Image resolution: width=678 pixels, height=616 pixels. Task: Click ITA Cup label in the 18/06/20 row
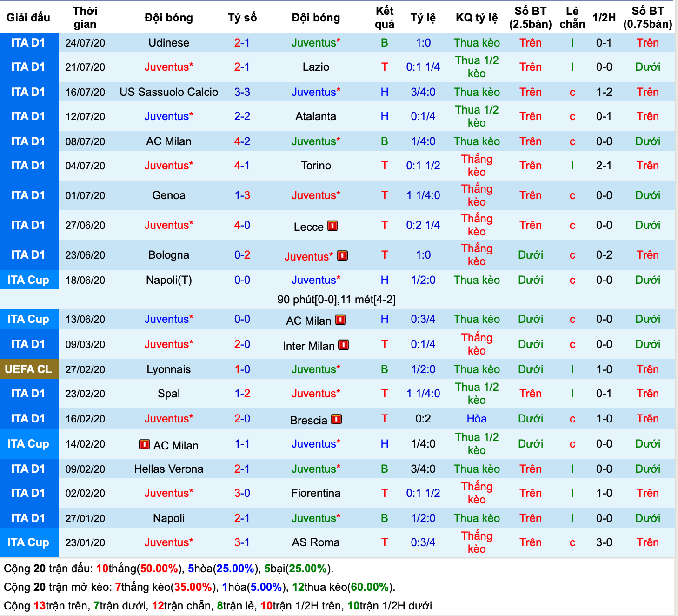point(28,280)
